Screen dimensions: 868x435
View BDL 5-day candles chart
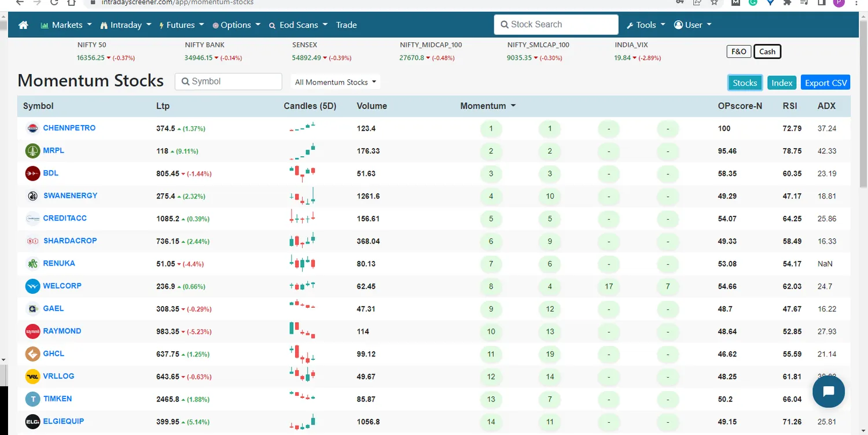point(302,174)
